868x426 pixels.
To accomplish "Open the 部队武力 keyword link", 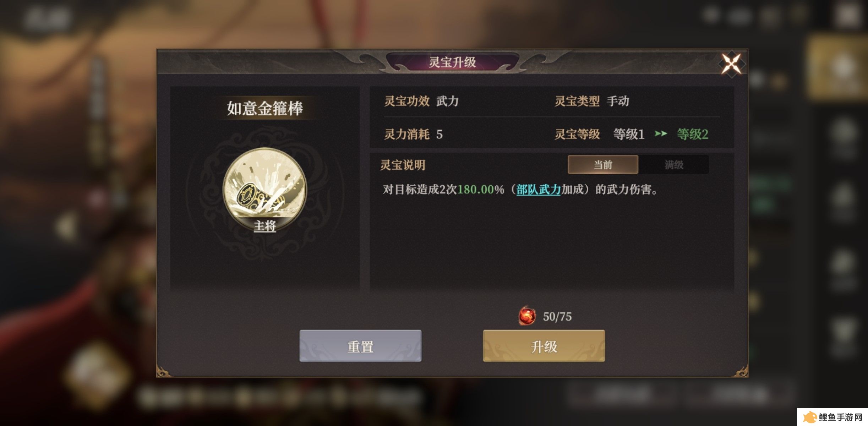I will (538, 190).
